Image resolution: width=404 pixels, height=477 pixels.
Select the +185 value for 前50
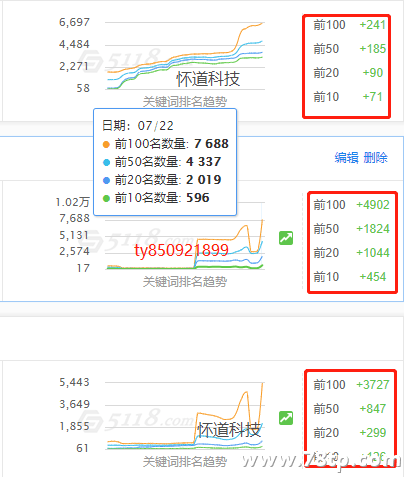(373, 49)
